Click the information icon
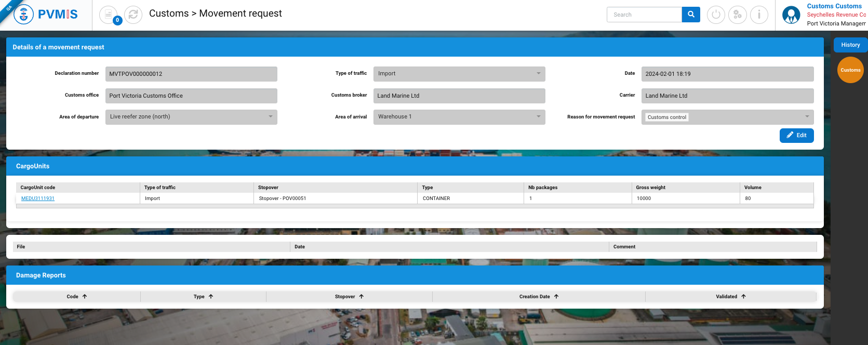Screen dimensions: 868x345 pos(759,15)
